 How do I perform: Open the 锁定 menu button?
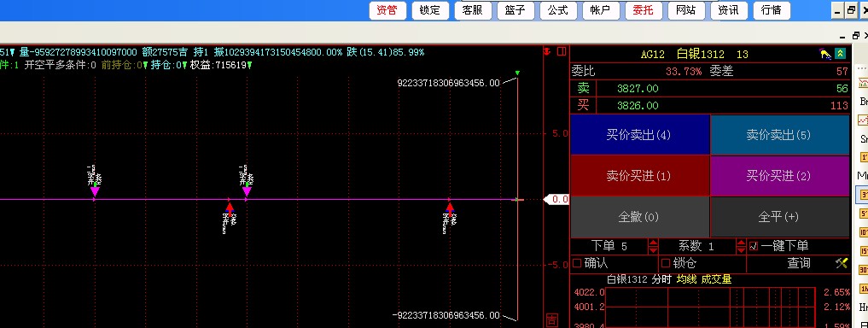point(430,10)
